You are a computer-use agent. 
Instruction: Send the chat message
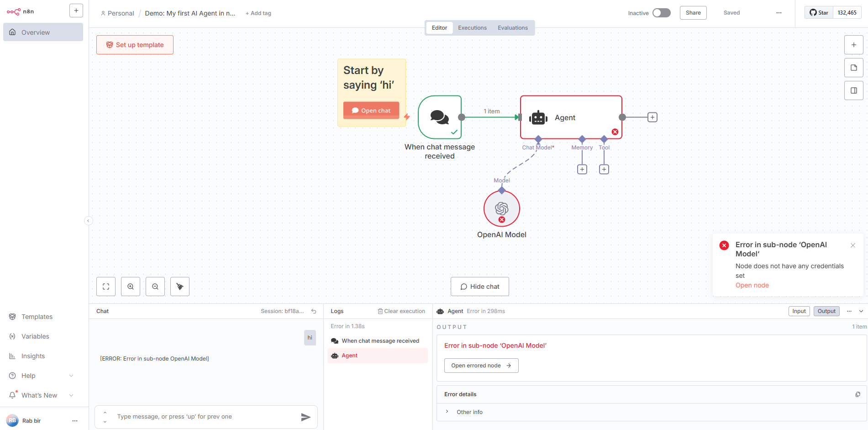click(306, 417)
